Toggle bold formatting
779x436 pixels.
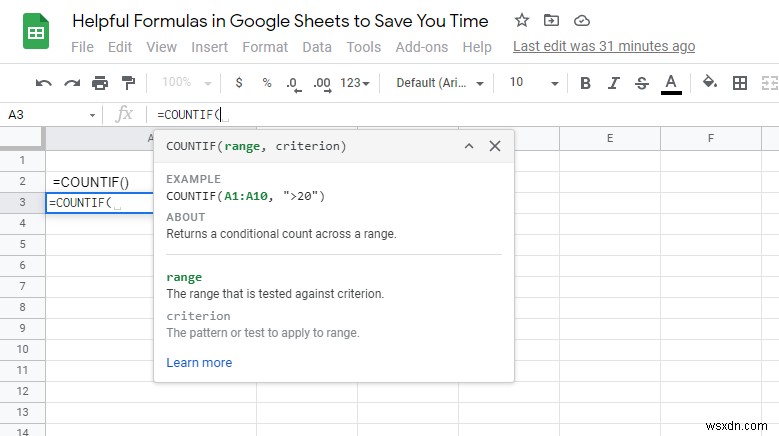click(585, 83)
